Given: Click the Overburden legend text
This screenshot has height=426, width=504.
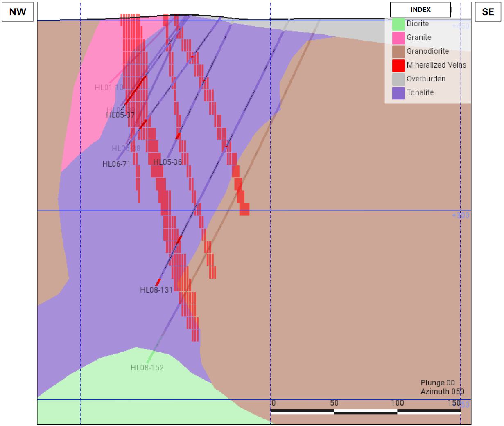Looking at the screenshot, I should coord(426,79).
